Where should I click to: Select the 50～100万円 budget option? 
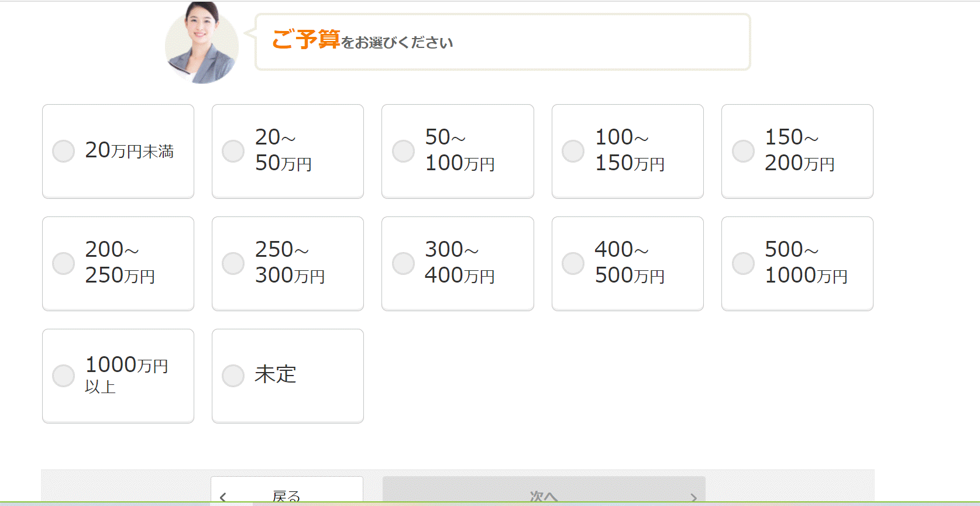458,152
